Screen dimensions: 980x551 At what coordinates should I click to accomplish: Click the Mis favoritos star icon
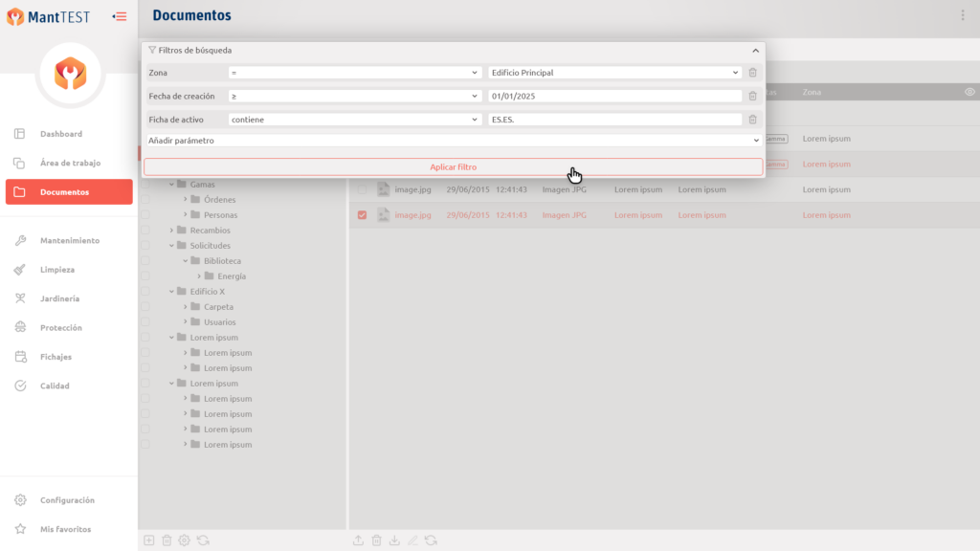pyautogui.click(x=20, y=529)
